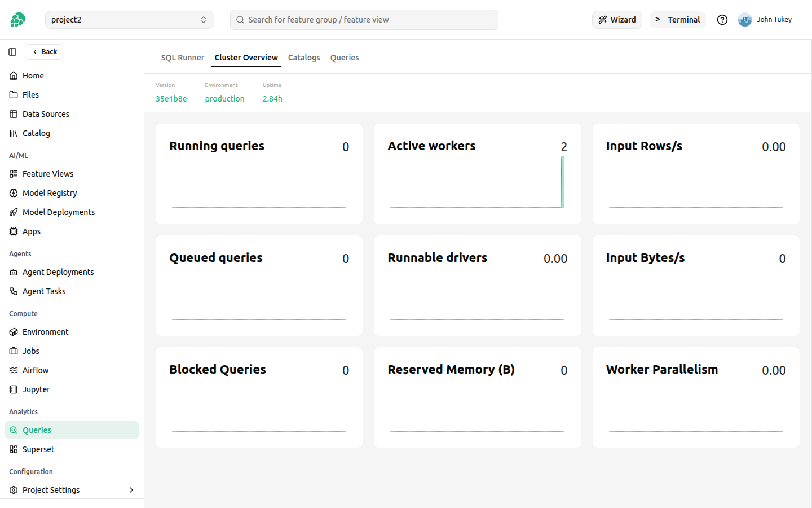
Task: Click the Home house icon
Action: pos(14,76)
